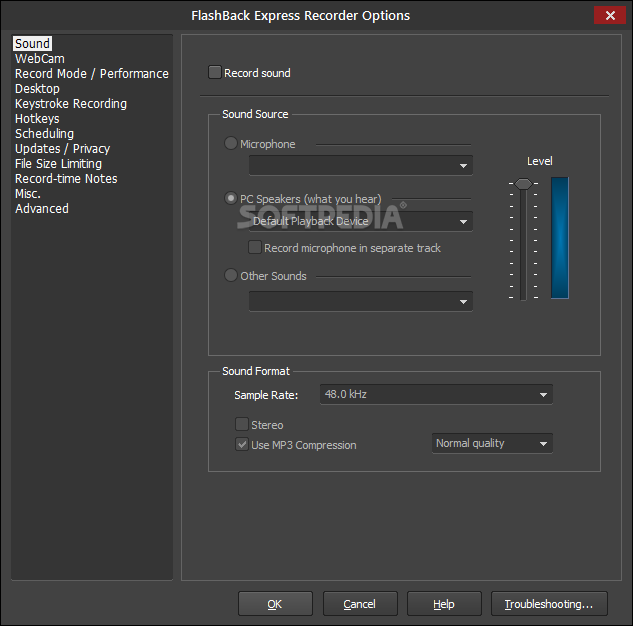
Task: Expand the Microphone device dropdown
Action: [x=361, y=165]
